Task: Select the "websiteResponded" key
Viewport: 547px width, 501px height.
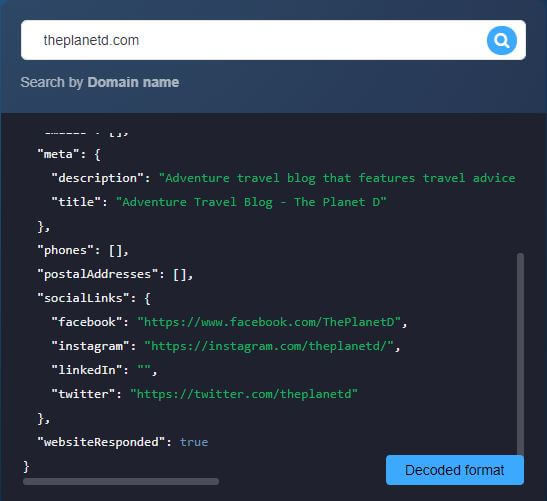Action: tap(102, 442)
